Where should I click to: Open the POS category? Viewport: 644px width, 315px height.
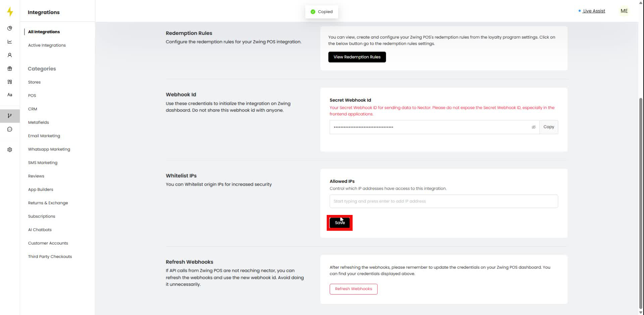[32, 95]
